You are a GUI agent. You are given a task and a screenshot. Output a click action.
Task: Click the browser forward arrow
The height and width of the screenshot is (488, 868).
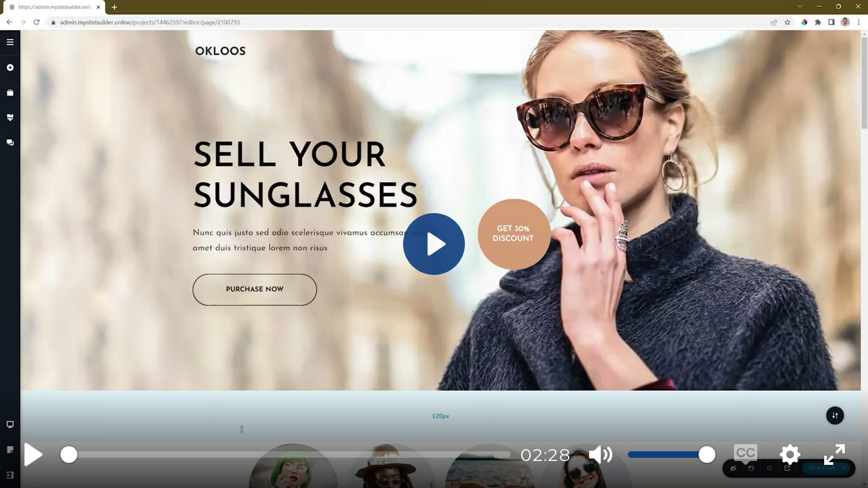23,22
